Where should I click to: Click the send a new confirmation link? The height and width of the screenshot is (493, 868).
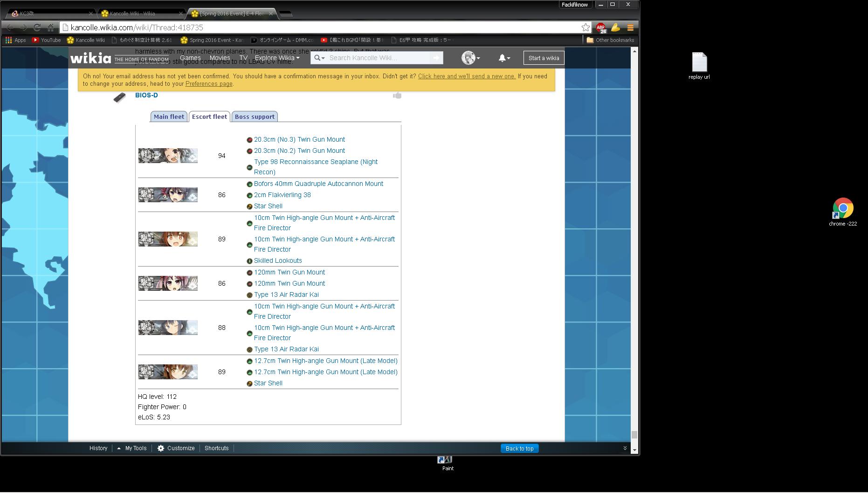(x=467, y=76)
